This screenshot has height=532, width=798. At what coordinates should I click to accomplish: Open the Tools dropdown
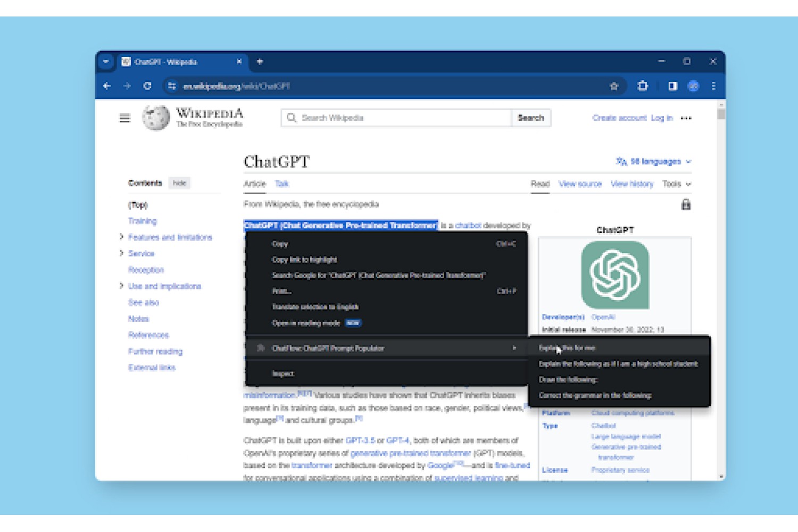[676, 184]
